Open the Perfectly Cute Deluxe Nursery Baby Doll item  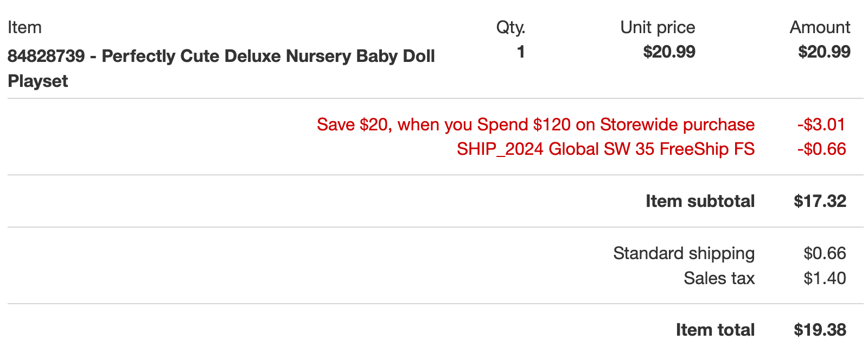click(x=221, y=56)
